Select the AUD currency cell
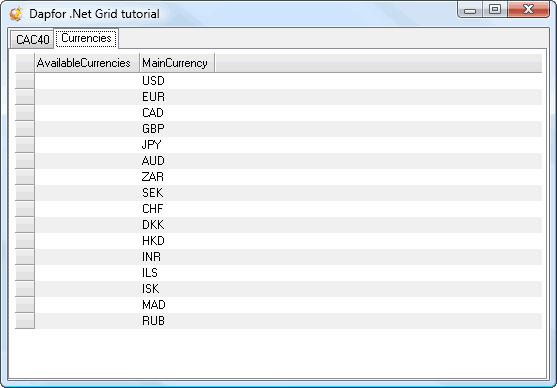The image size is (557, 388). (177, 161)
